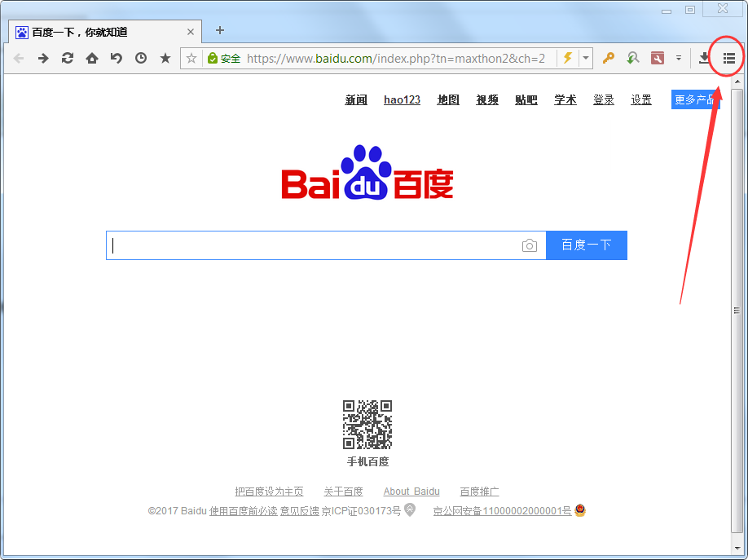Open the password manager key icon
Viewport: 748px width, 560px height.
pyautogui.click(x=608, y=58)
